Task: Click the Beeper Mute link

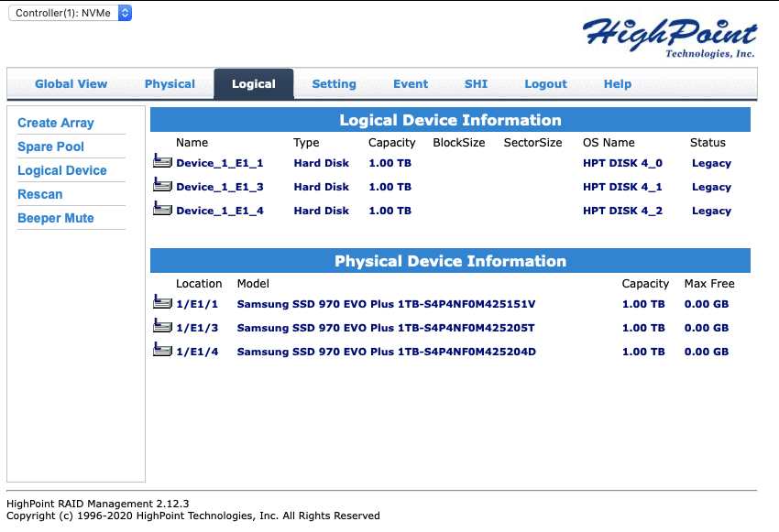Action: 56,218
